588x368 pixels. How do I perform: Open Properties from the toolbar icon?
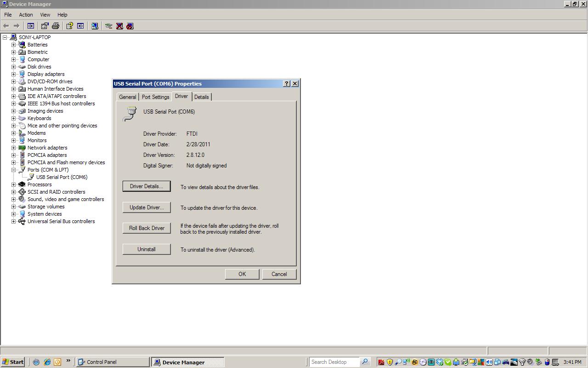[45, 26]
